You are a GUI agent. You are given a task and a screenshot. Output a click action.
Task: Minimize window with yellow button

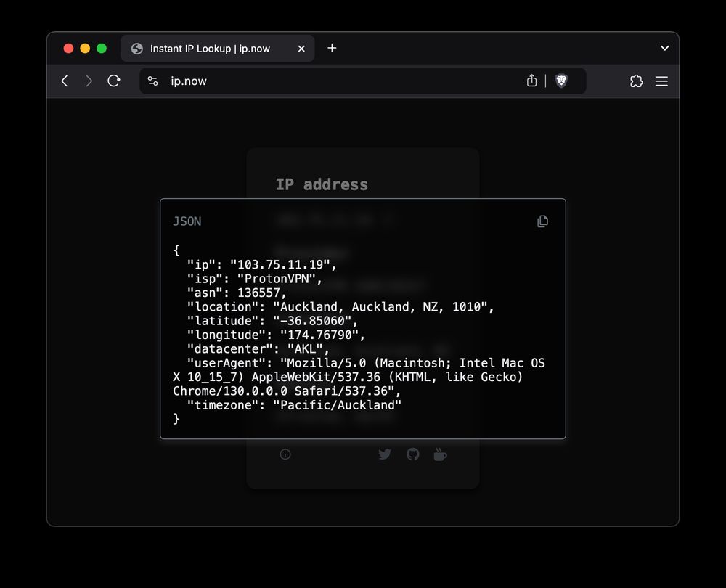[85, 49]
